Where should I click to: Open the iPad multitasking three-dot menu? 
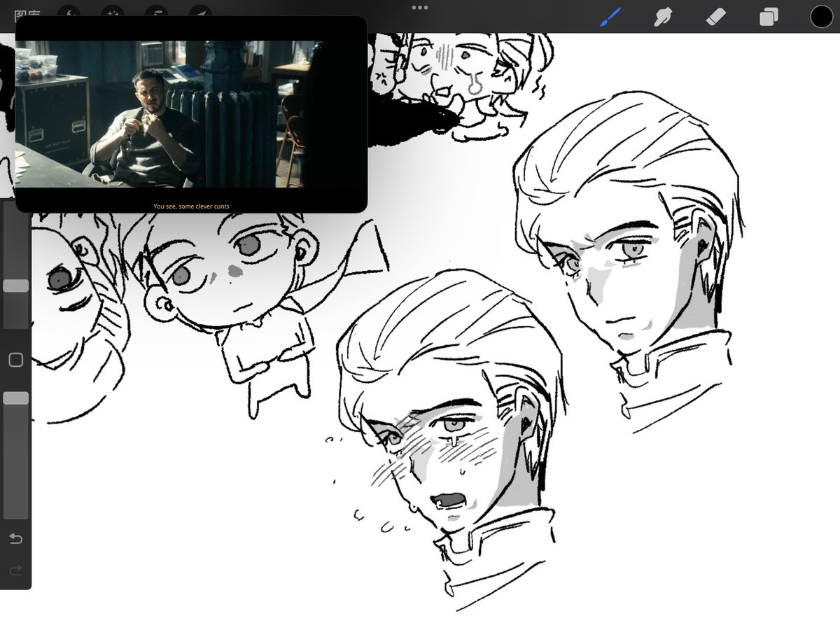(420, 7)
